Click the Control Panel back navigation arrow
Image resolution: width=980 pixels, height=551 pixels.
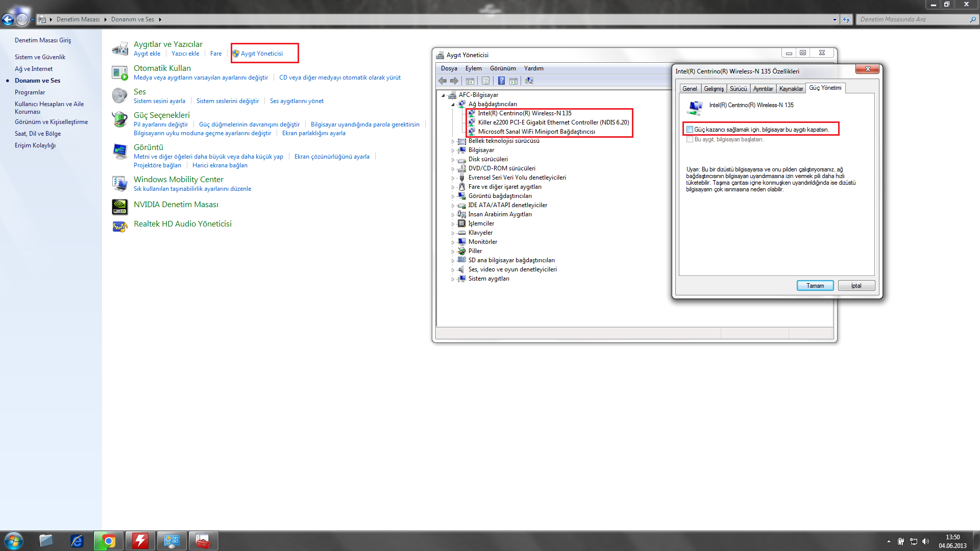tap(8, 19)
